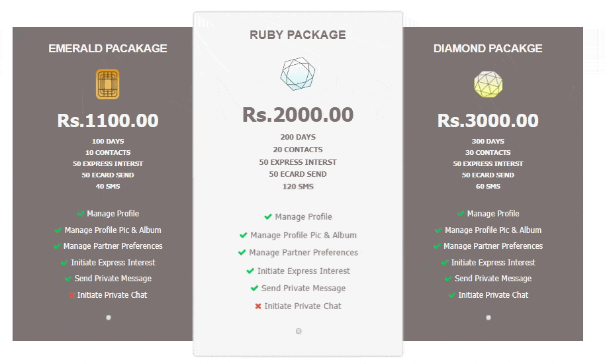Click red cross beside Ruby Initiate Private Chat
Screen dimensions: 605x364
(258, 306)
